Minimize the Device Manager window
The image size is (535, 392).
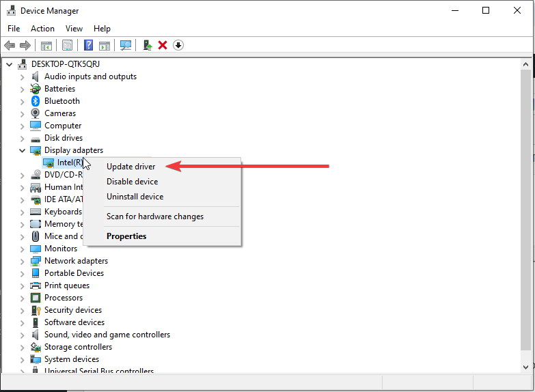[x=455, y=10]
